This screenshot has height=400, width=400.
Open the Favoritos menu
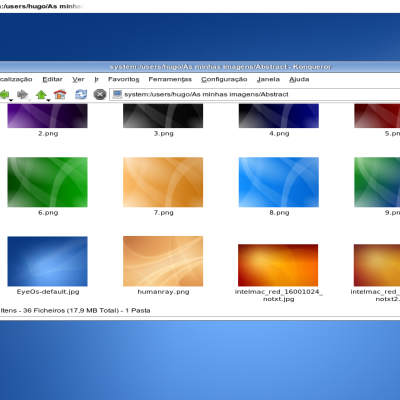[x=124, y=79]
